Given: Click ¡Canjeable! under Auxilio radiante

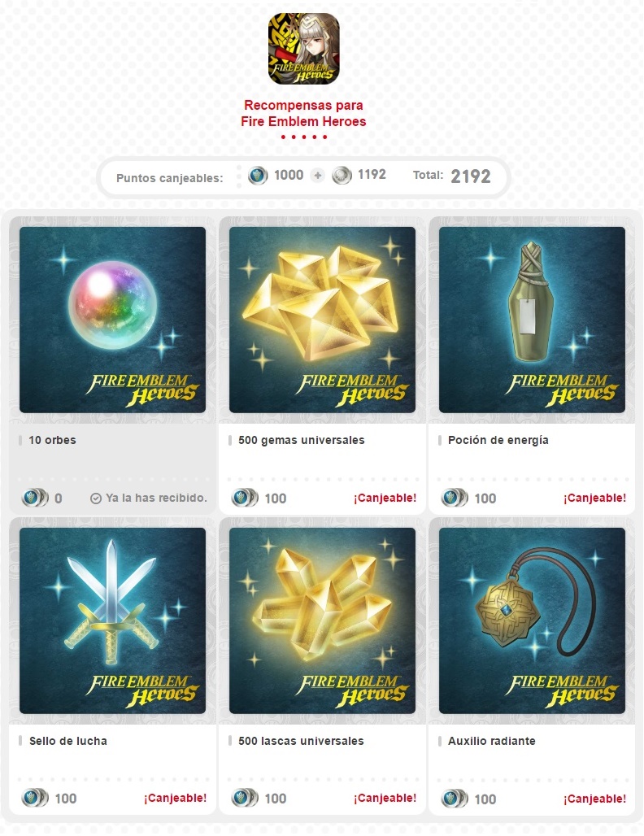Looking at the screenshot, I should click(594, 799).
